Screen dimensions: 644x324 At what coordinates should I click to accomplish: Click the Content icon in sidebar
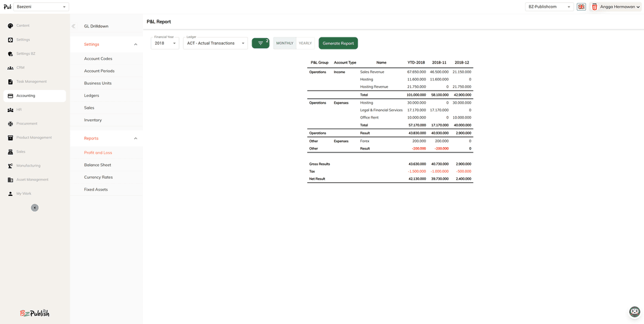(x=10, y=26)
